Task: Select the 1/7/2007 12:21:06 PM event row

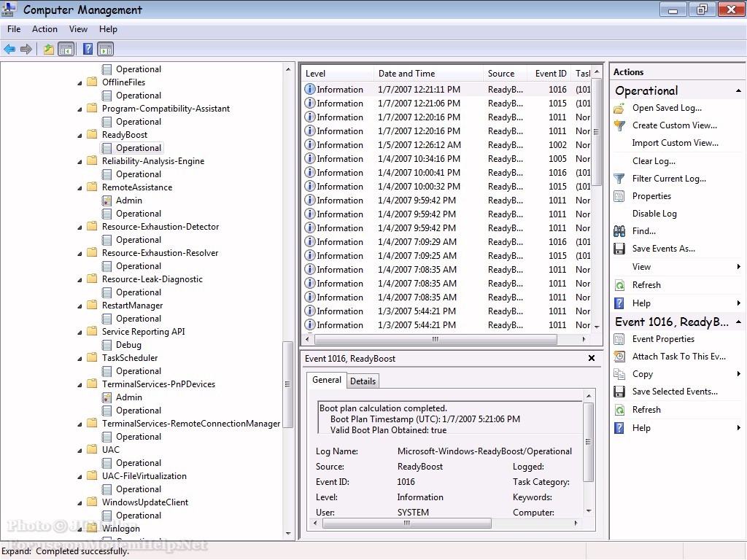Action: click(x=447, y=104)
